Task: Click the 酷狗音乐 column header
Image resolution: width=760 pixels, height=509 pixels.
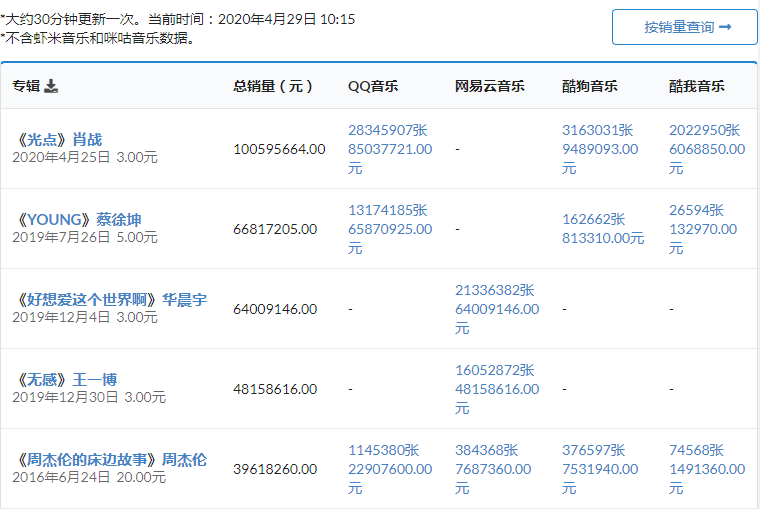Action: [x=590, y=86]
